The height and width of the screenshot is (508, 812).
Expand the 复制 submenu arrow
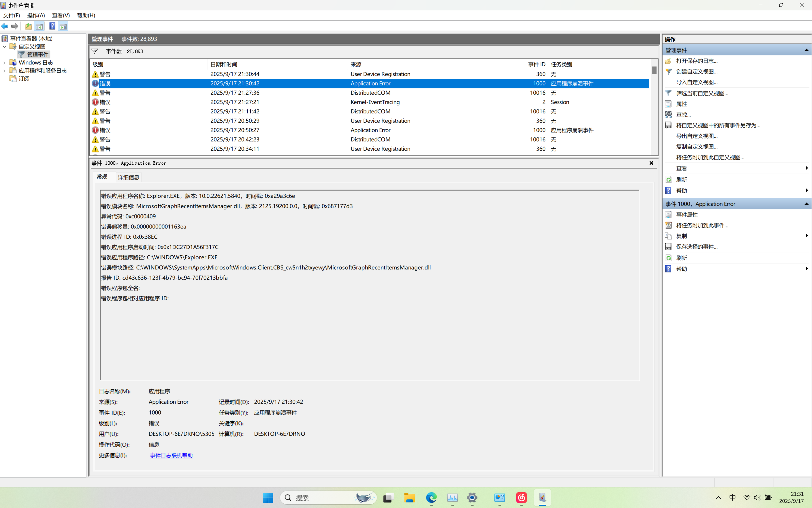(x=807, y=236)
